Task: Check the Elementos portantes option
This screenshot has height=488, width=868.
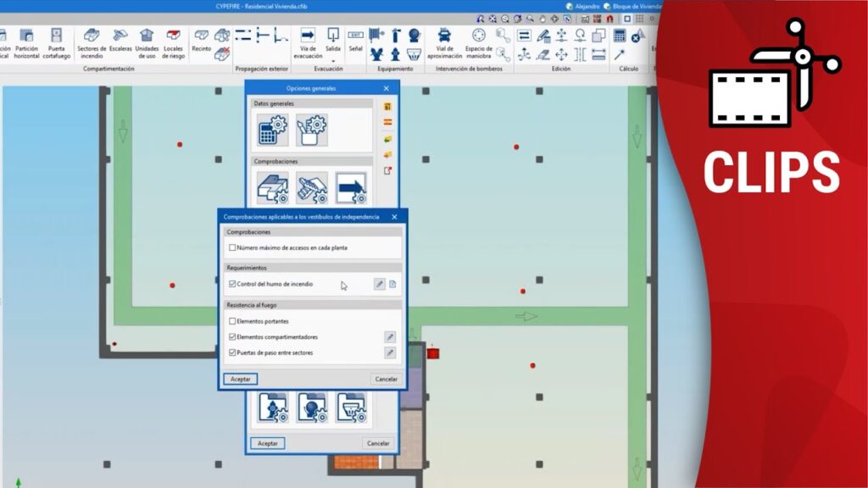Action: (x=232, y=321)
